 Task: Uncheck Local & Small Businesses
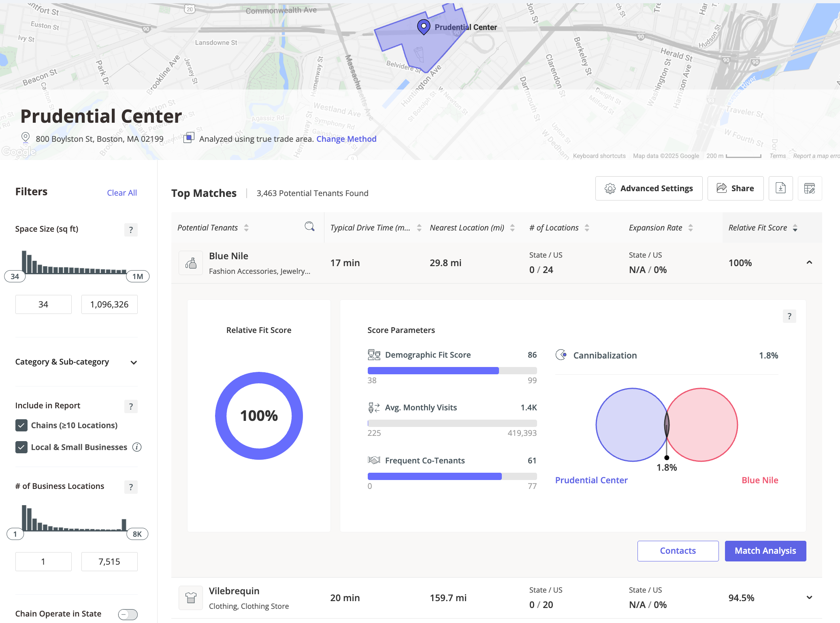point(21,447)
